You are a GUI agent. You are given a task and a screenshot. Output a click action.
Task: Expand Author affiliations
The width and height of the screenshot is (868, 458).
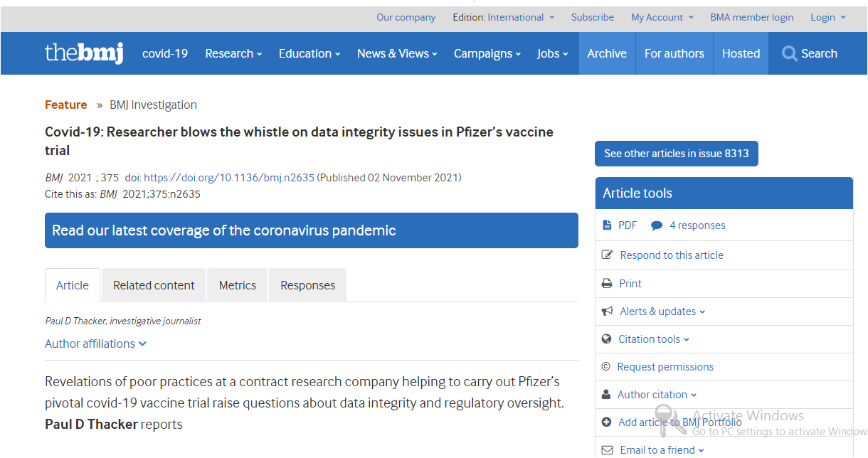[x=95, y=343]
